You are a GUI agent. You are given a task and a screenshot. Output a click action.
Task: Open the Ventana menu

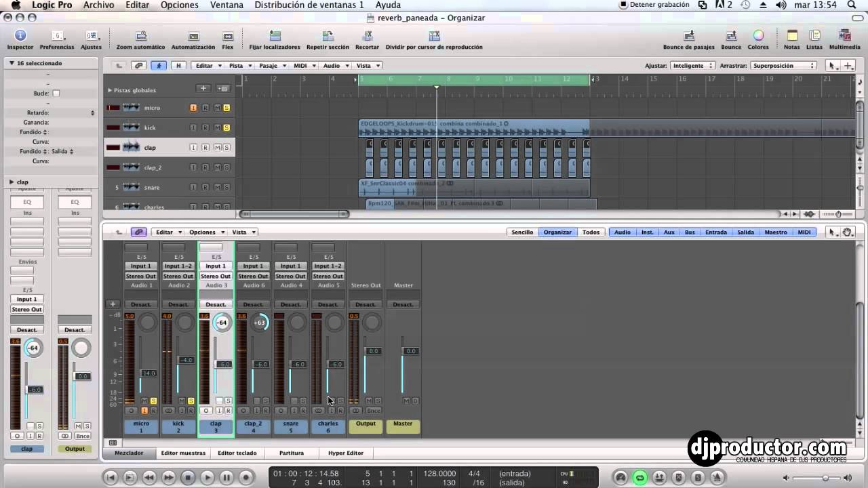click(226, 5)
